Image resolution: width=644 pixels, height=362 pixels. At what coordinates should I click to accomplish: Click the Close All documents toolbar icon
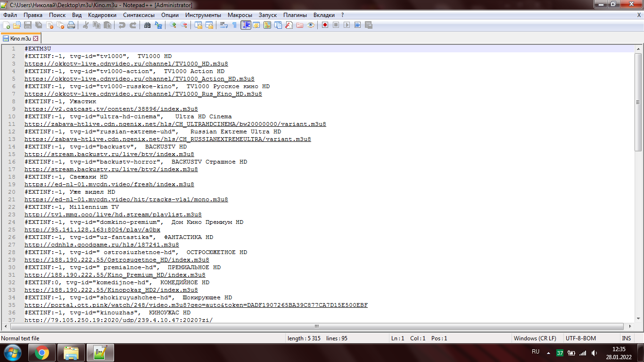[x=60, y=25]
